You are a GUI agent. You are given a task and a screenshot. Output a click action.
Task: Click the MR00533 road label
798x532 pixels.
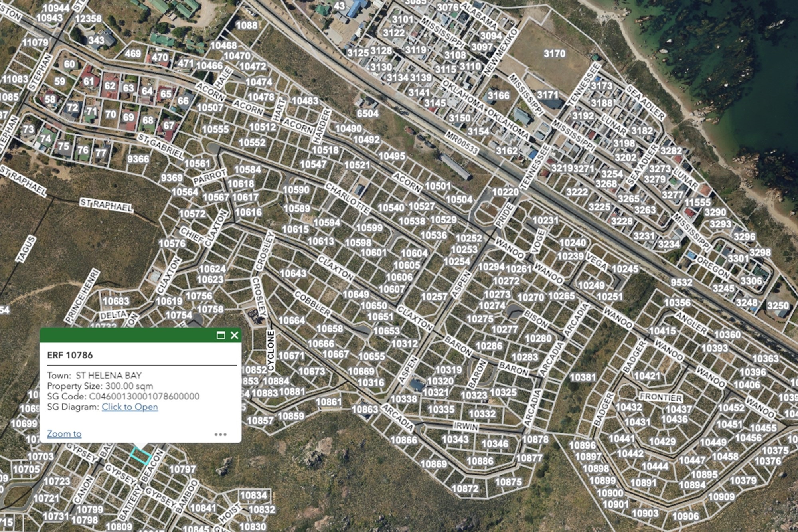tap(462, 142)
